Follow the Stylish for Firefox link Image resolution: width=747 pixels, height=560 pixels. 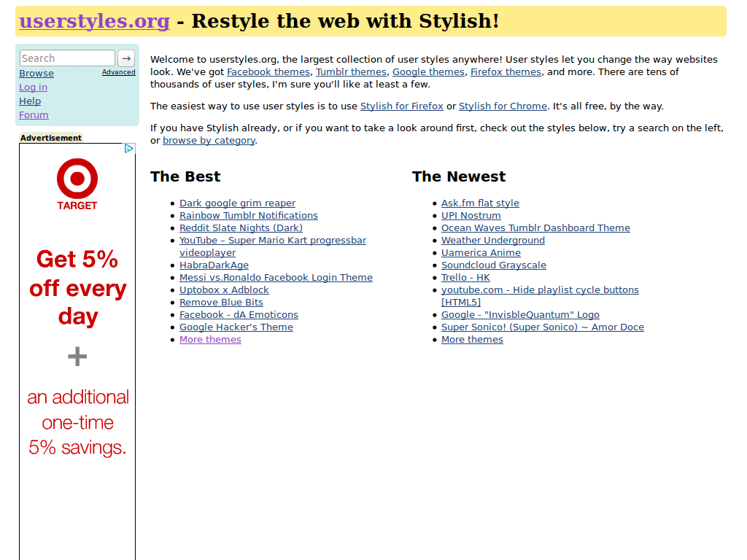tap(402, 106)
